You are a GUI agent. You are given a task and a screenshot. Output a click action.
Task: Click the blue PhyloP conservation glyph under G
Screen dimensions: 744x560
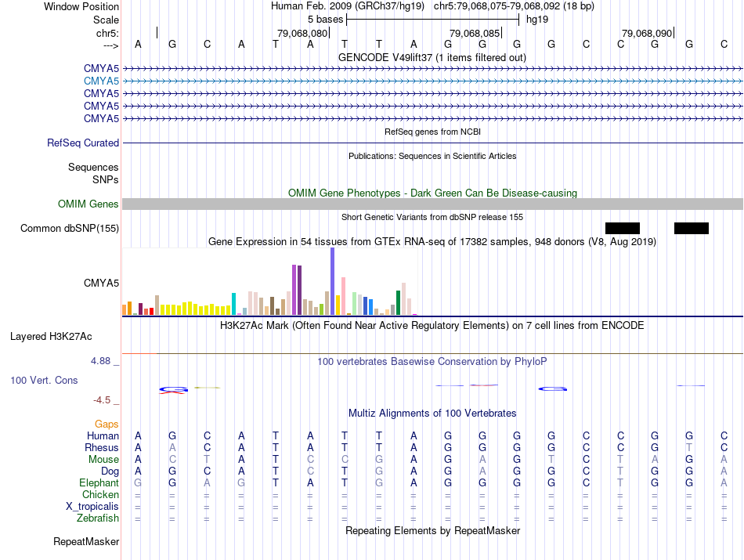[553, 388]
